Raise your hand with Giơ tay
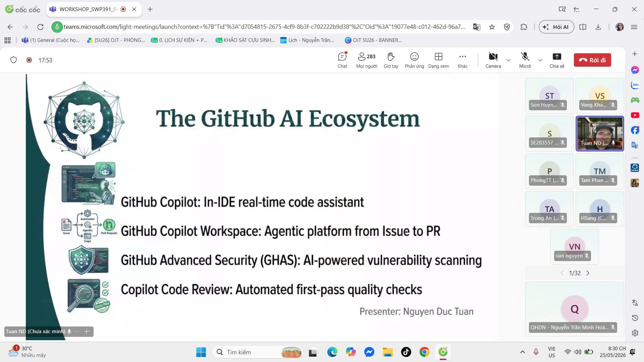The width and height of the screenshot is (644, 362). point(391,60)
